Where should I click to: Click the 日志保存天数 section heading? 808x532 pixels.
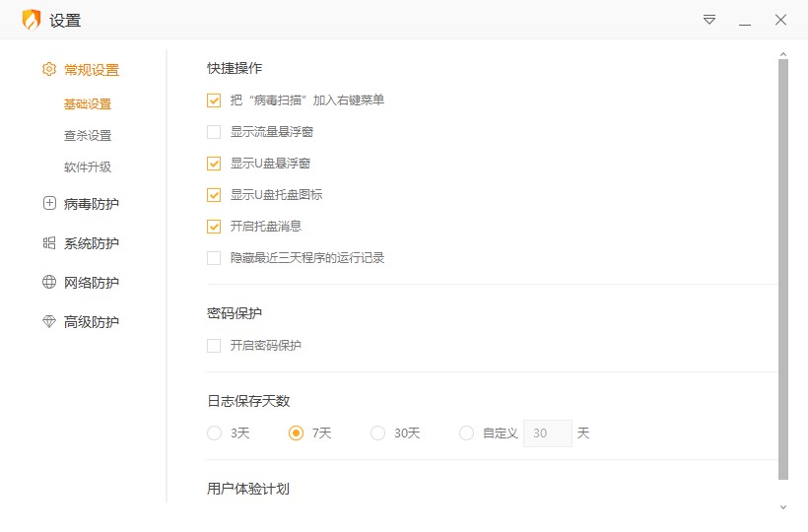click(248, 401)
